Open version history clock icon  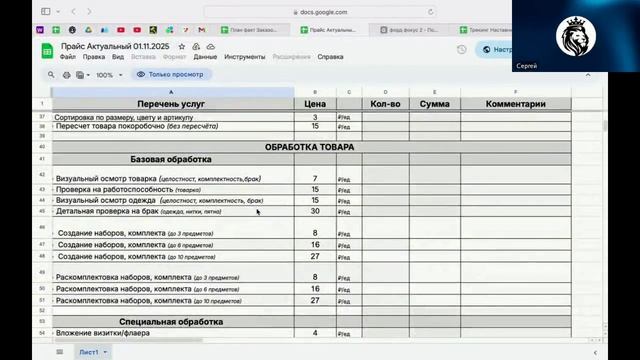462,49
